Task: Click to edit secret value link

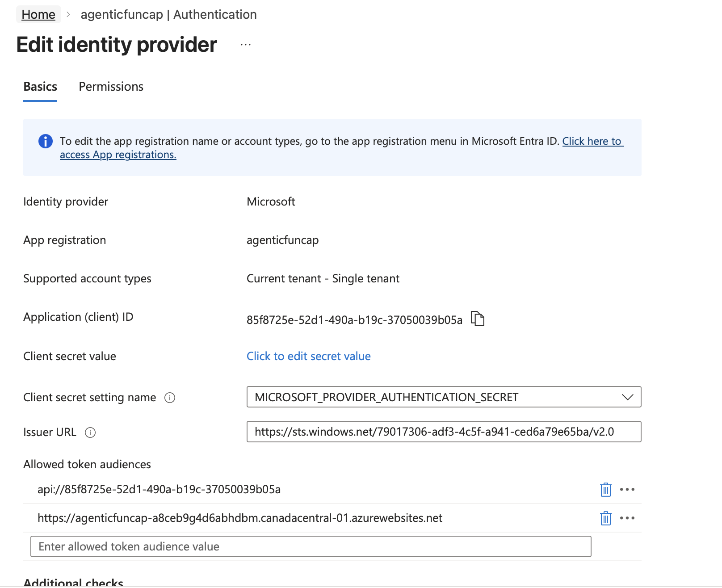Action: (308, 356)
